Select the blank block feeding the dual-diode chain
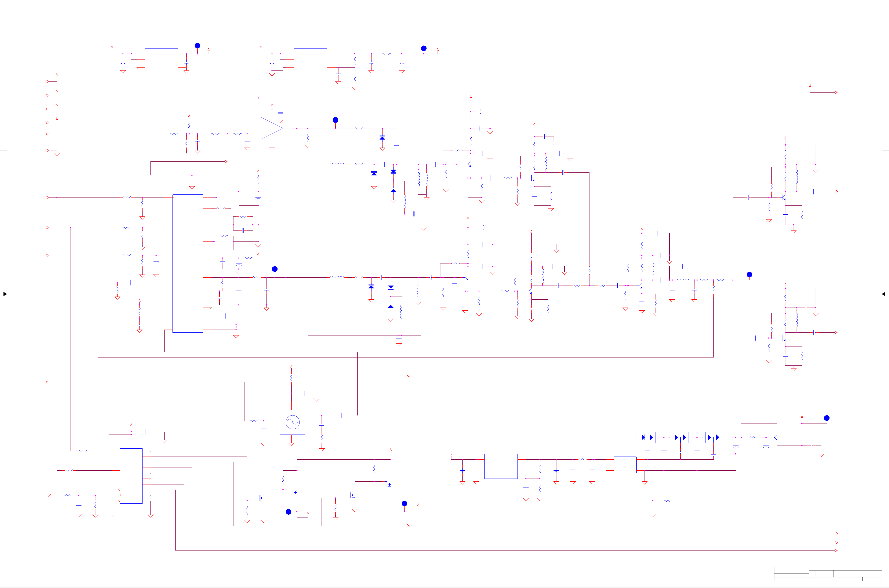The image size is (889, 588). click(x=625, y=465)
